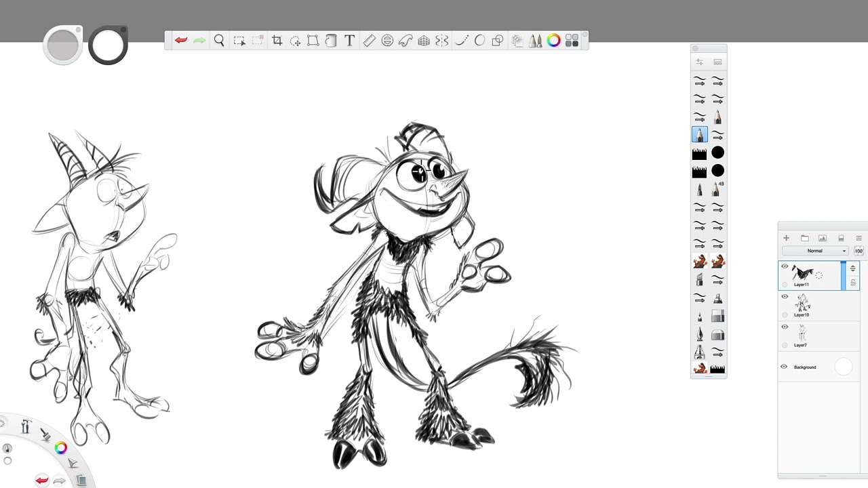Select the 4B pencil brush

[x=717, y=189]
